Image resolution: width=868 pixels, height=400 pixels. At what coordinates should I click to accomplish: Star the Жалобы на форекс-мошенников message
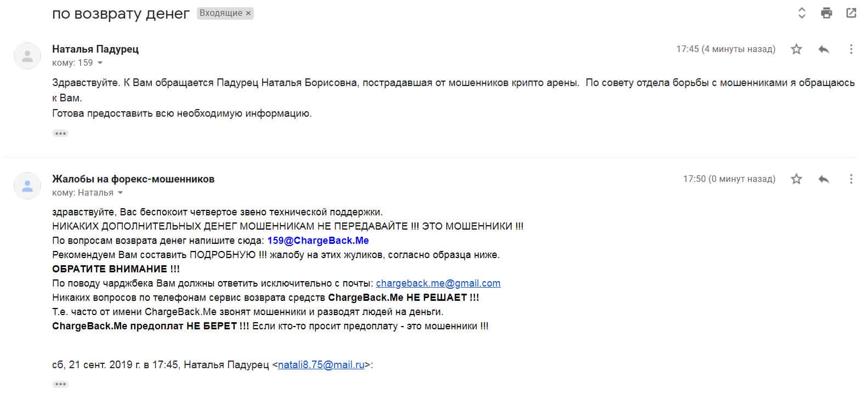796,179
